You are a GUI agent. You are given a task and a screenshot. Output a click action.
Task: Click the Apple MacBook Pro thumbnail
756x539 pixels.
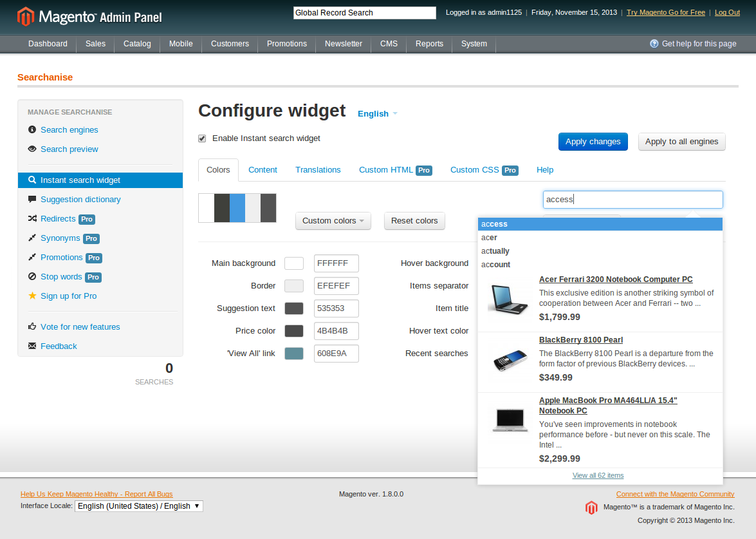tap(510, 420)
